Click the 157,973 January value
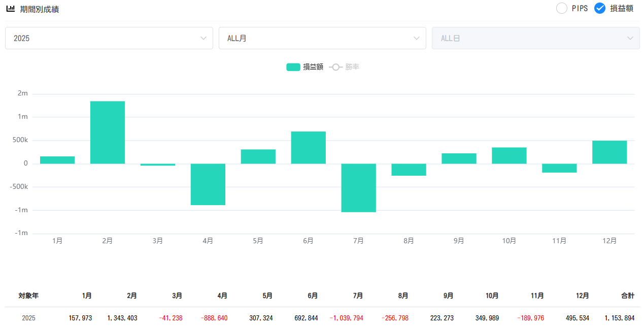Image resolution: width=644 pixels, height=327 pixels. (x=80, y=318)
